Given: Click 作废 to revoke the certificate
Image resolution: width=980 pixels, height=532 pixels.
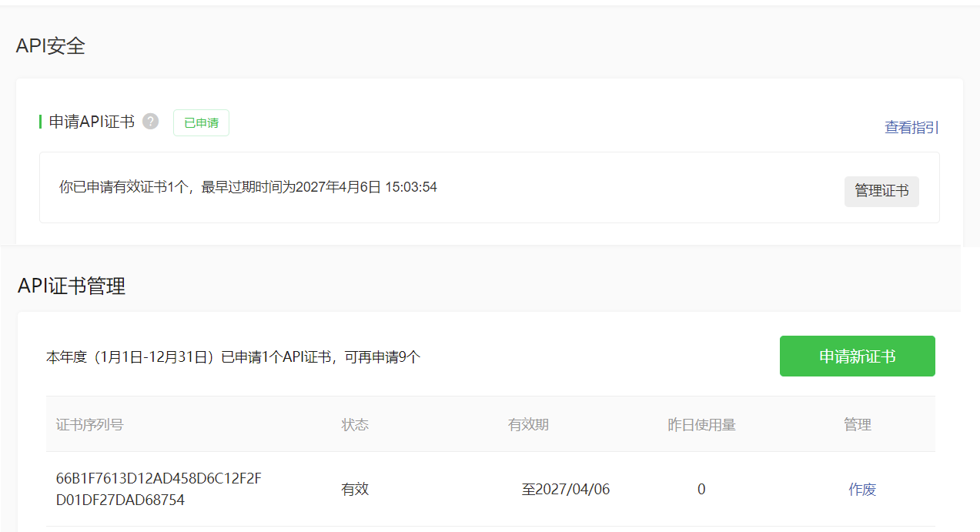Looking at the screenshot, I should (x=861, y=489).
